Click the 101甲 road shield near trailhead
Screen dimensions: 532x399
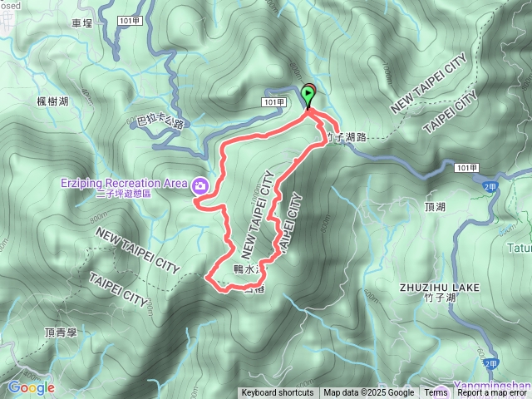273,101
